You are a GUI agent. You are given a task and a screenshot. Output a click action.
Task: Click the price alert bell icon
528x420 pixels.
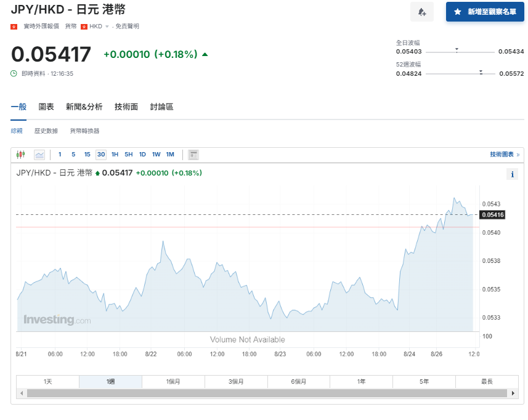pos(422,12)
